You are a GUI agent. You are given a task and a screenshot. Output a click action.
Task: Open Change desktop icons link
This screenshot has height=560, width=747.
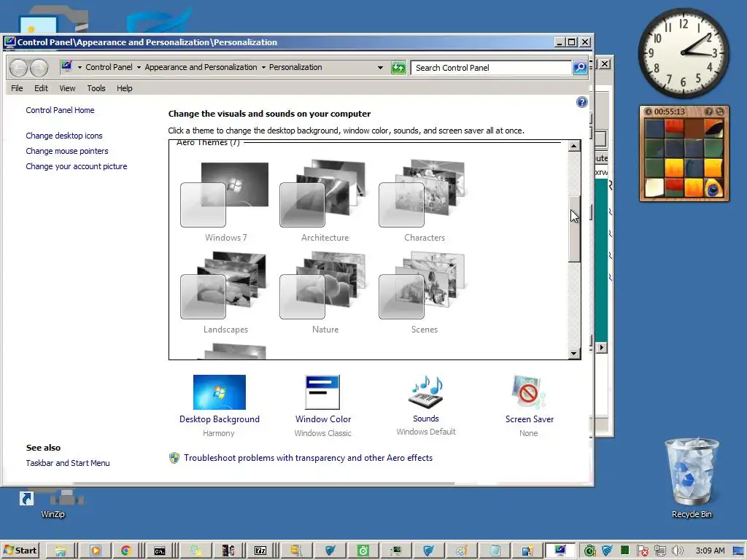64,136
